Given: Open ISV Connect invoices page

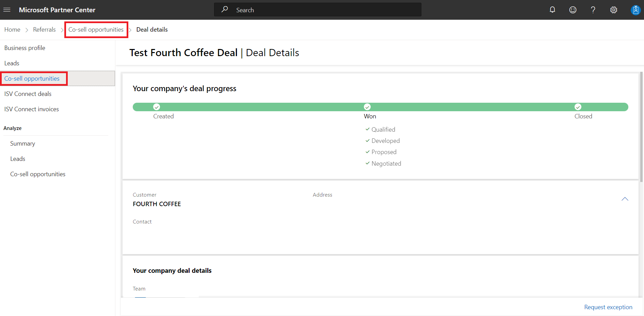Looking at the screenshot, I should coord(32,109).
